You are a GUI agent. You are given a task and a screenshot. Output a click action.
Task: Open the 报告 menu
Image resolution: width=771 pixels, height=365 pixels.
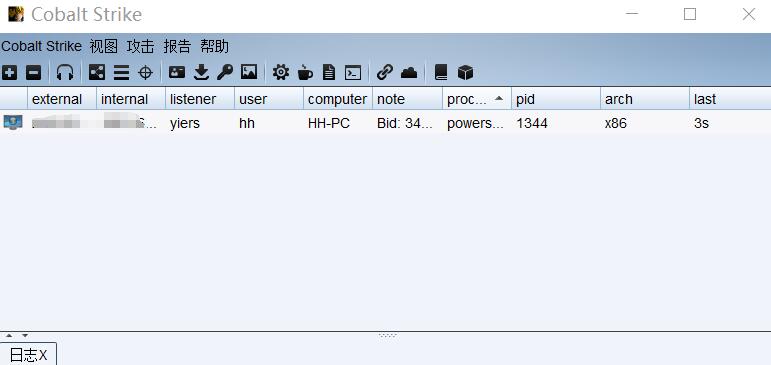[177, 46]
